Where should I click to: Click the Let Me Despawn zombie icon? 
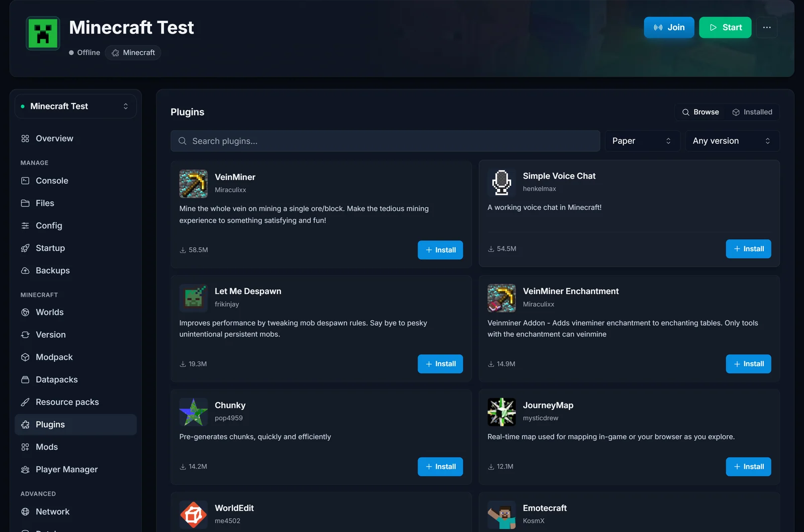tap(193, 298)
